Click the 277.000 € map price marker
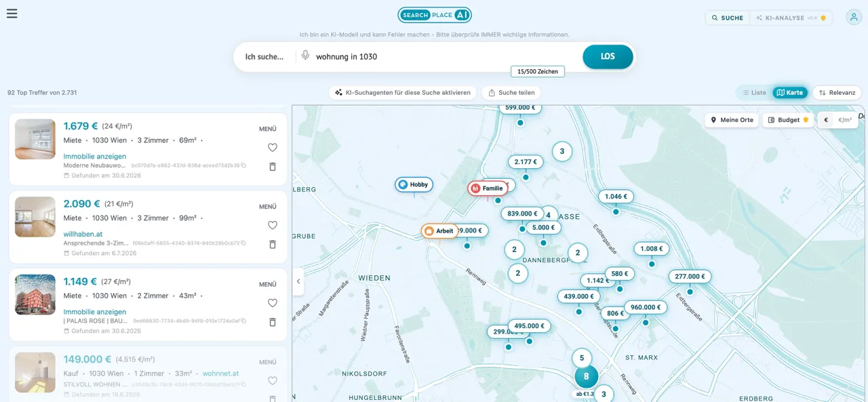The height and width of the screenshot is (402, 868). pyautogui.click(x=690, y=277)
